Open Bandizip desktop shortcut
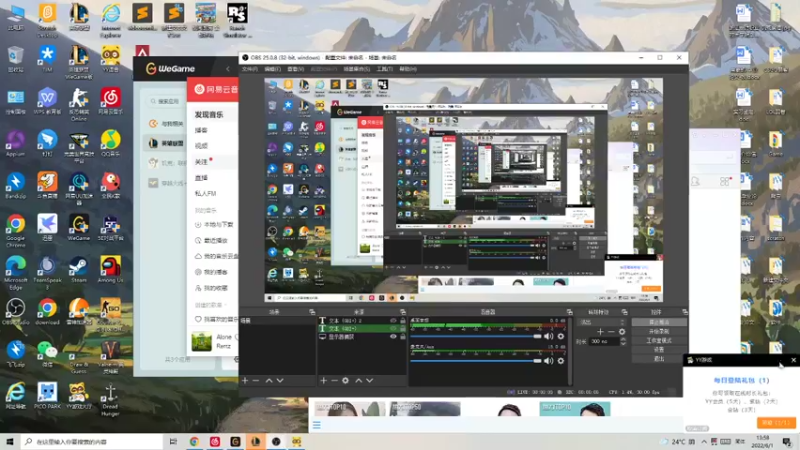The image size is (800, 450). 15,186
